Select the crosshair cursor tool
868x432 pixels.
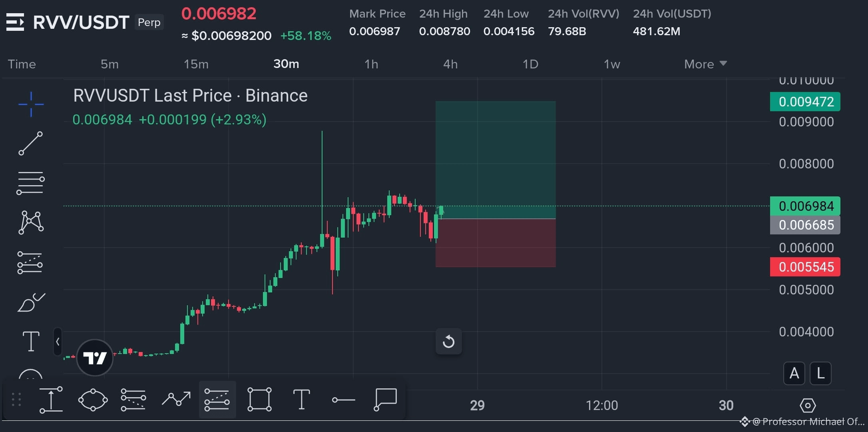point(31,104)
